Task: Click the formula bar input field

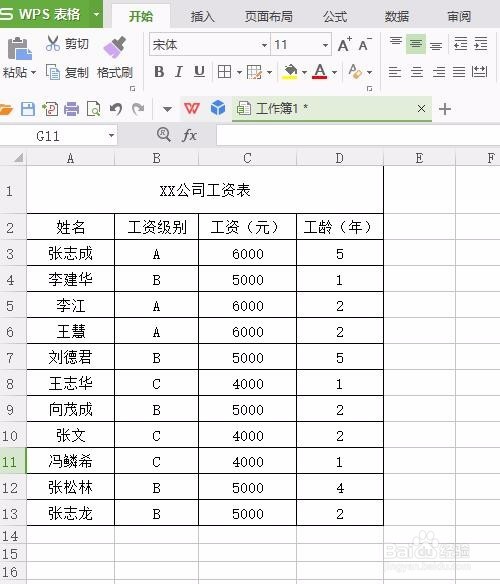Action: pos(358,135)
